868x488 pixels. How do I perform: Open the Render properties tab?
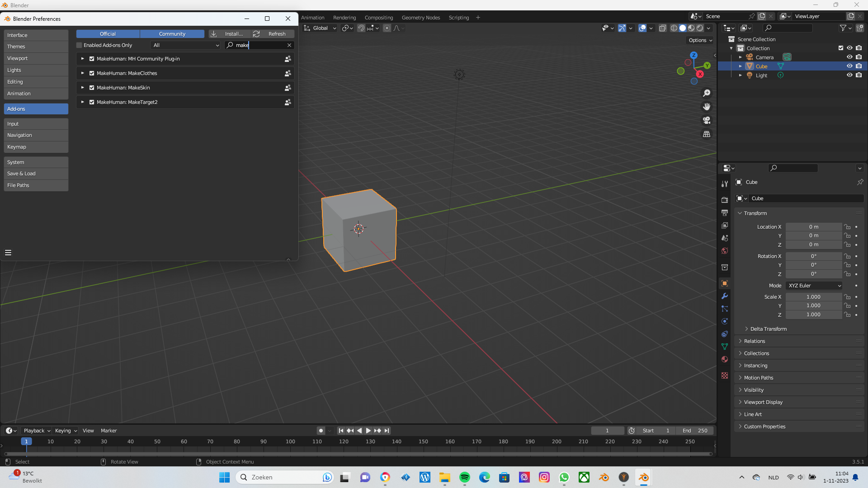tap(725, 200)
